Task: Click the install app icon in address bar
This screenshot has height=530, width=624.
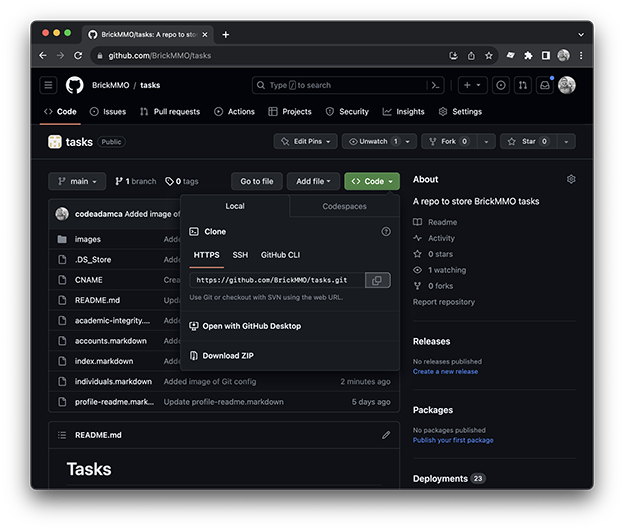Action: click(x=453, y=56)
